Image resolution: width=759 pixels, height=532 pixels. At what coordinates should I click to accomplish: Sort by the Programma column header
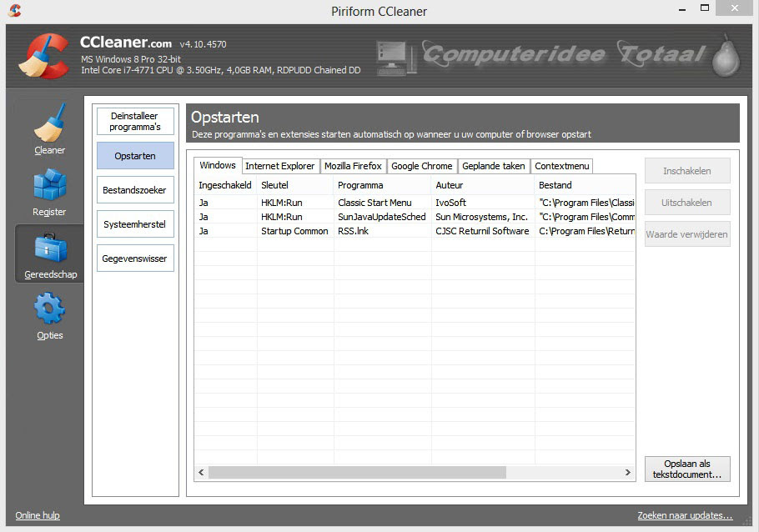coord(382,185)
